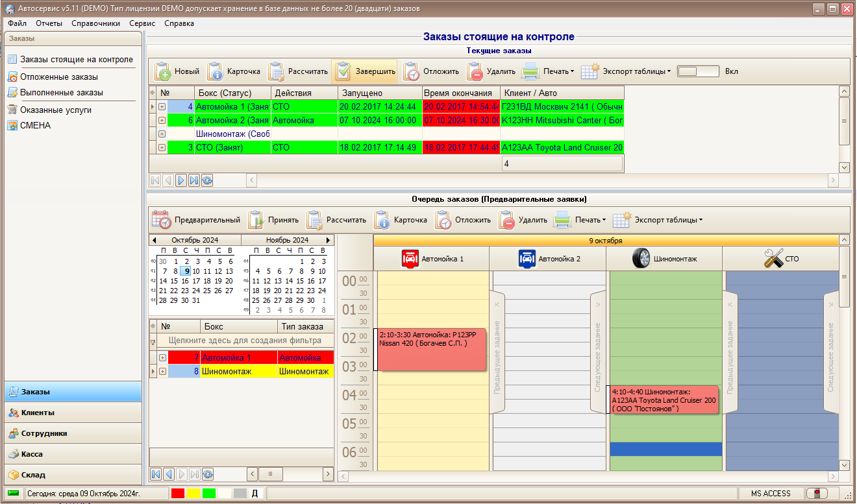
Task: Expand the Шиномонтаж (Свободен) row
Action: pos(162,134)
